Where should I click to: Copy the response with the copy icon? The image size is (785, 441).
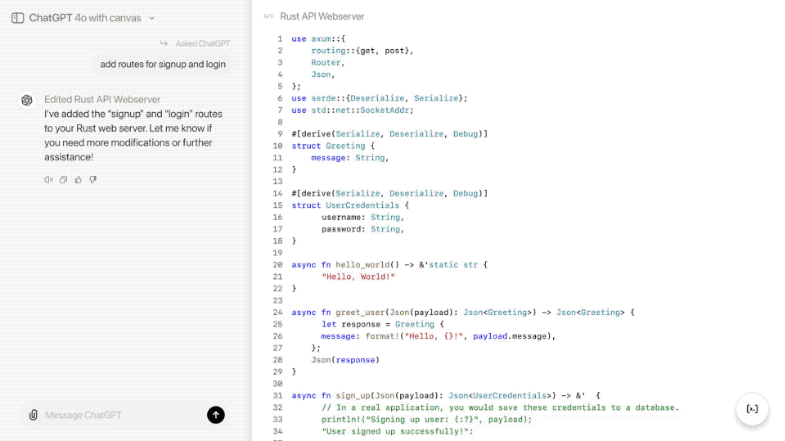point(63,180)
